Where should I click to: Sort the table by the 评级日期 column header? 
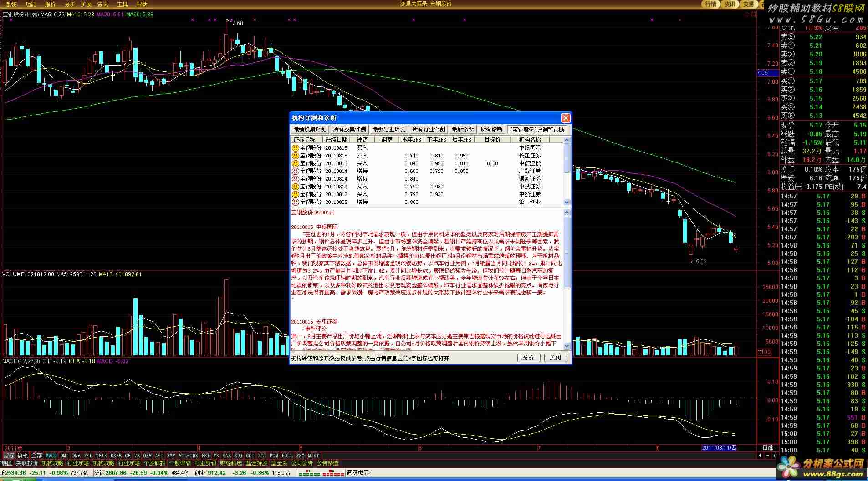point(336,140)
